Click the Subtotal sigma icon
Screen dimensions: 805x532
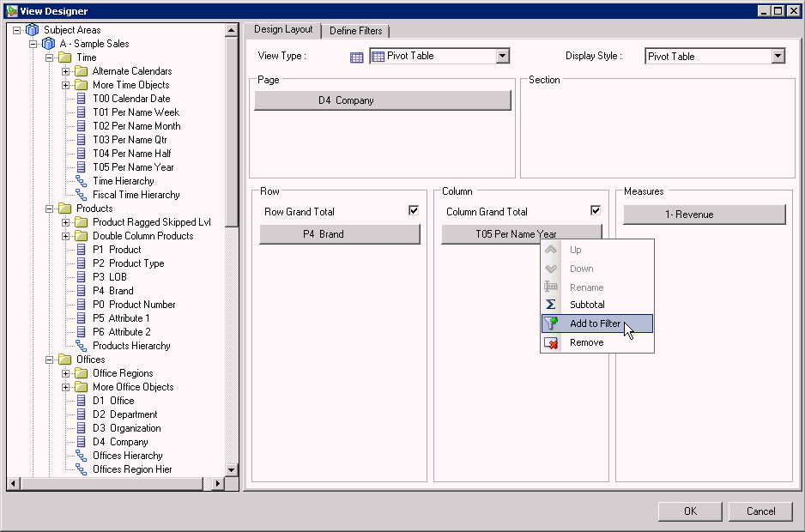551,305
